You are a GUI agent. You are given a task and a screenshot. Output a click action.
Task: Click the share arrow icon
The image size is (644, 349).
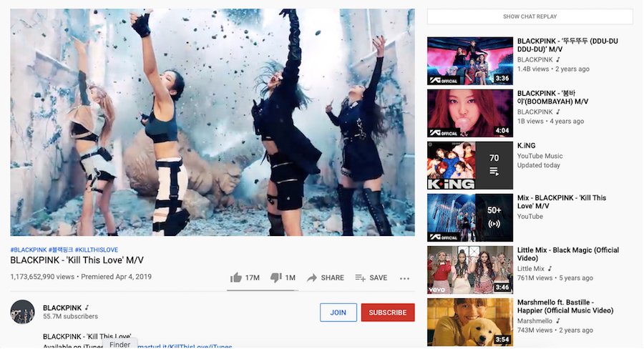pos(312,278)
